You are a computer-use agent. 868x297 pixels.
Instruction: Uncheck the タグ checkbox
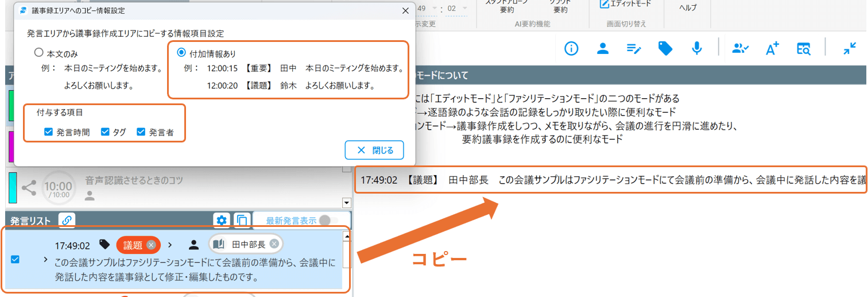click(105, 132)
